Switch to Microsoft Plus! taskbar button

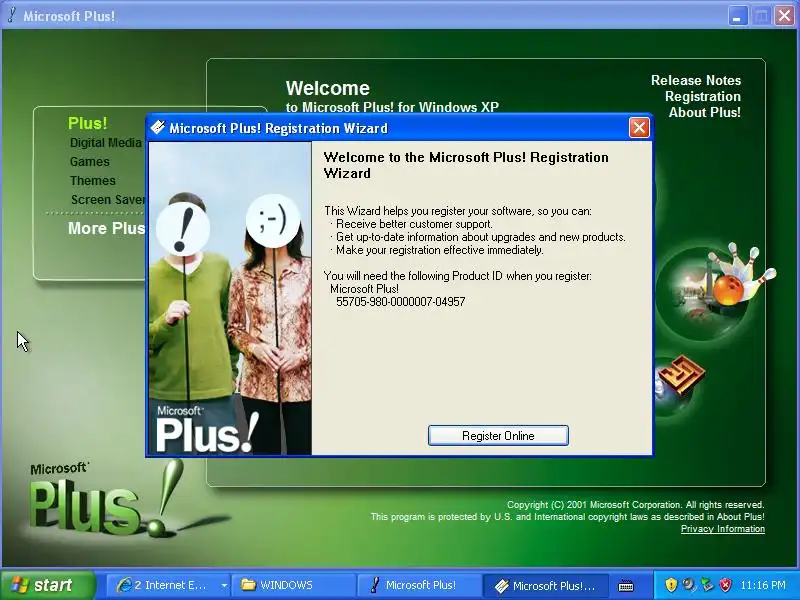[419, 585]
